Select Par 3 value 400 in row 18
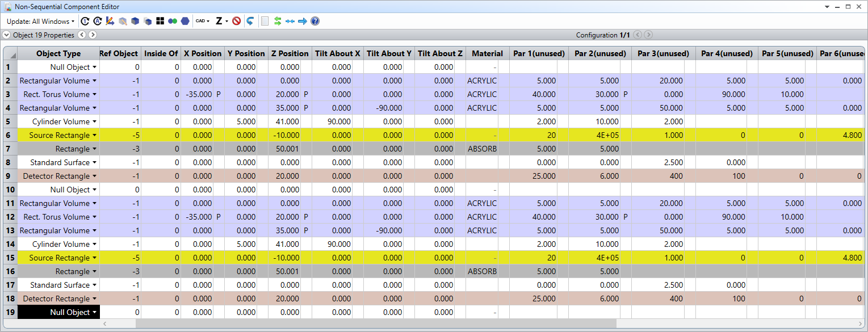This screenshot has height=332, width=868. tap(659, 299)
